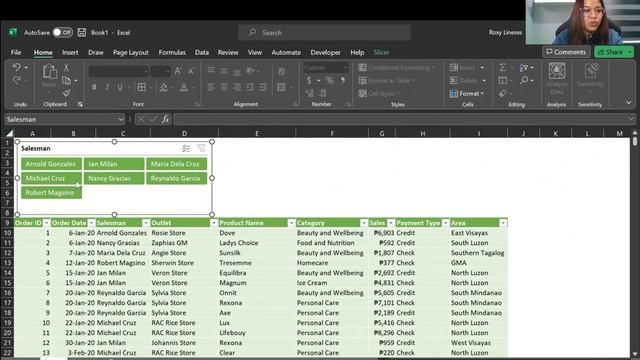The image size is (640, 360).
Task: Toggle Underline formatting
Action: [120, 87]
